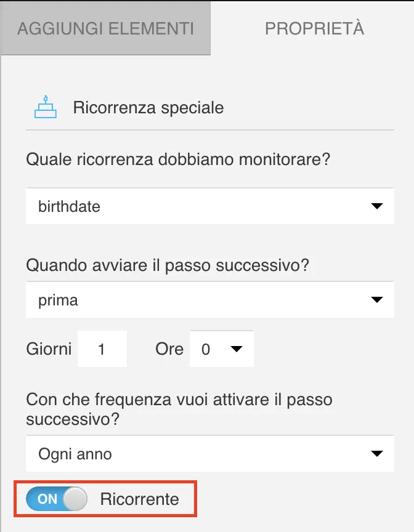Open the birthdate recurrence dropdown
Image resolution: width=414 pixels, height=532 pixels.
[210, 206]
